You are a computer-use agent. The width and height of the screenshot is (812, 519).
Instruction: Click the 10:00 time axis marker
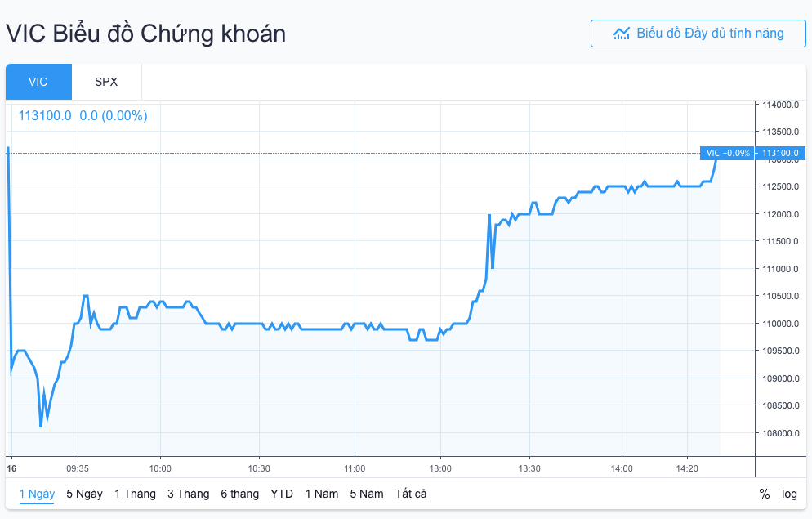tap(160, 468)
